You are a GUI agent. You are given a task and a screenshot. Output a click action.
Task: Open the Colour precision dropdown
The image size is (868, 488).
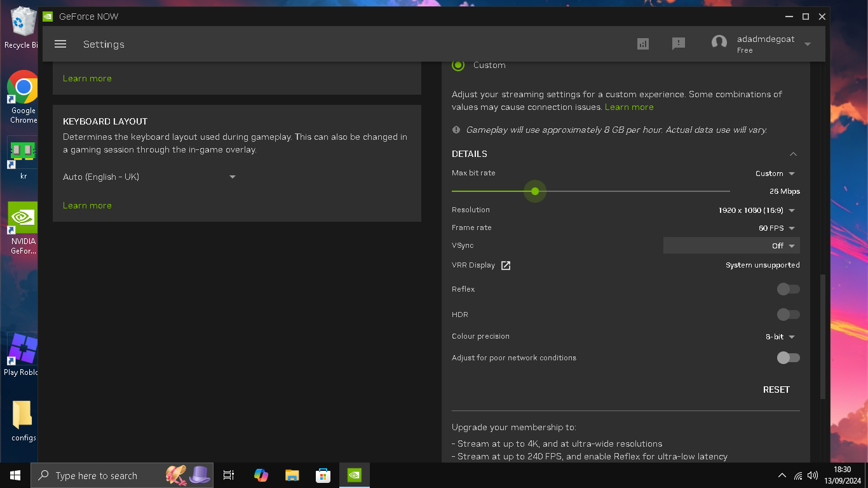pos(780,337)
